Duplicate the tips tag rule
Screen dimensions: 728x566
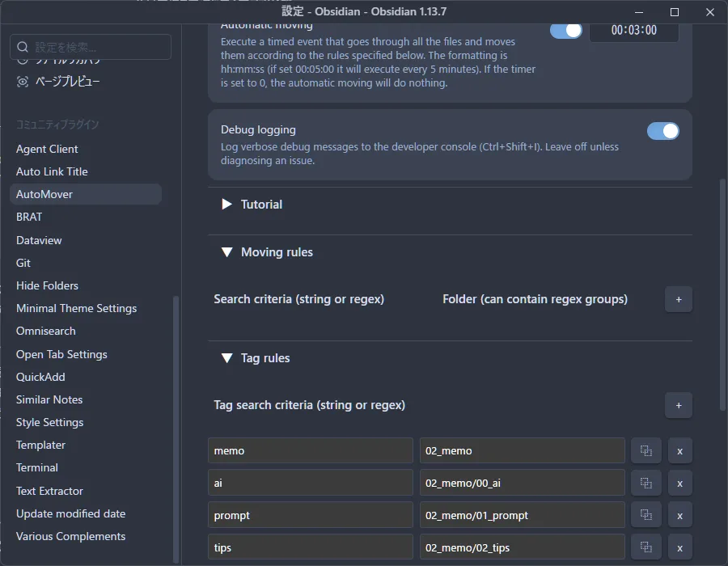point(645,547)
